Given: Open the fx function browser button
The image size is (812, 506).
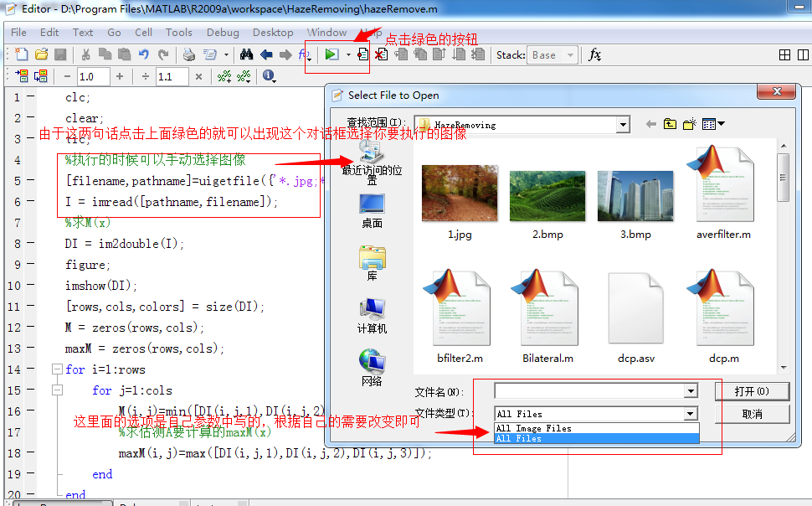Looking at the screenshot, I should (594, 54).
